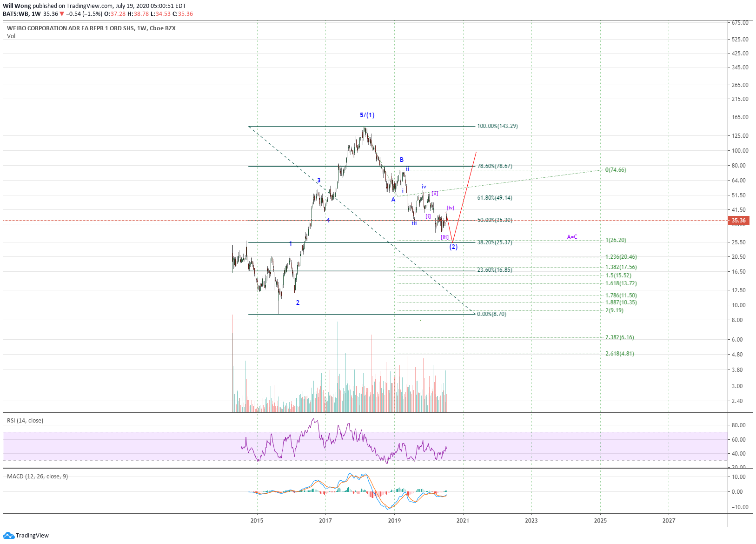Click the red current price tag 35.36
756x544 pixels.
tap(738, 221)
